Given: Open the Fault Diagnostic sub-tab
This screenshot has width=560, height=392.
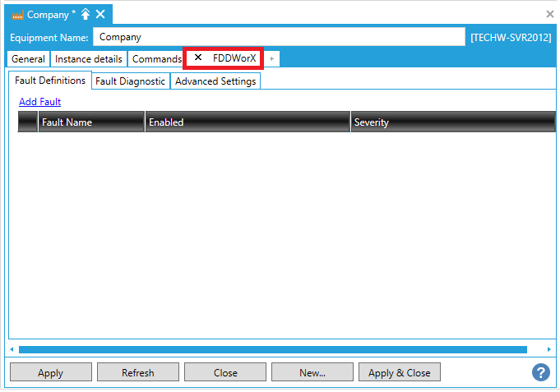Looking at the screenshot, I should [130, 81].
